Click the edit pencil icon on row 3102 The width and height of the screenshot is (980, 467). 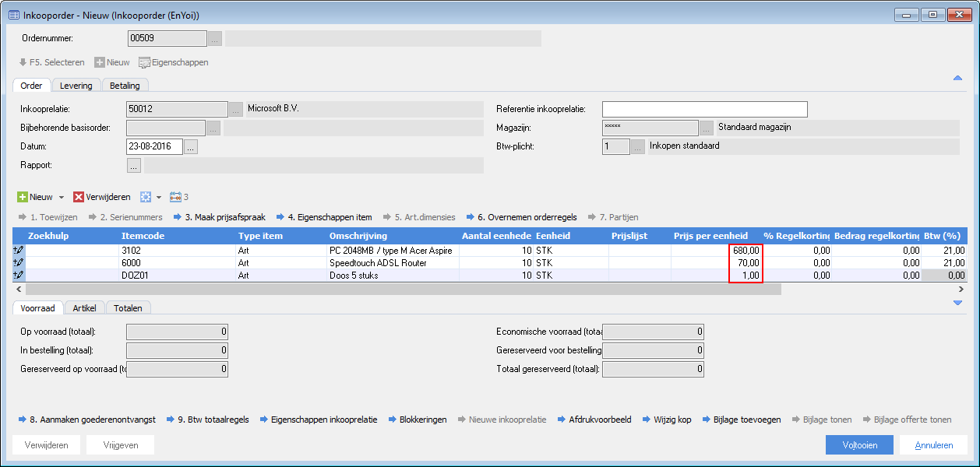click(x=19, y=250)
